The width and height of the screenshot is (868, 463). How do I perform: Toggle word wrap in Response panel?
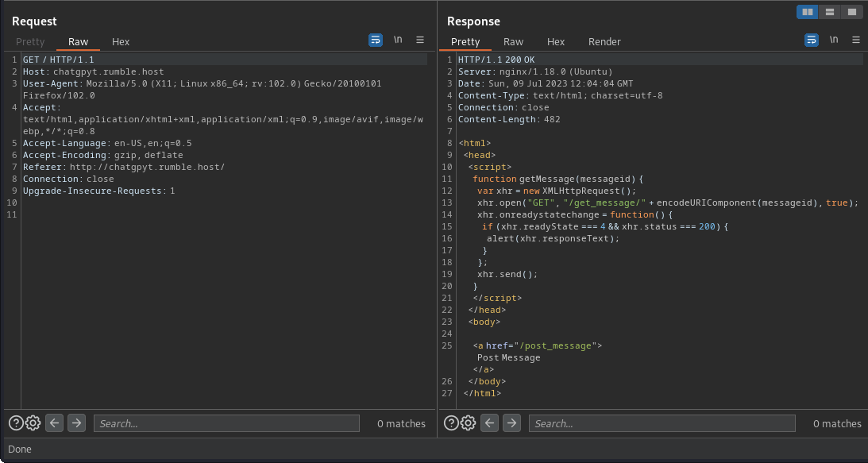pos(812,40)
